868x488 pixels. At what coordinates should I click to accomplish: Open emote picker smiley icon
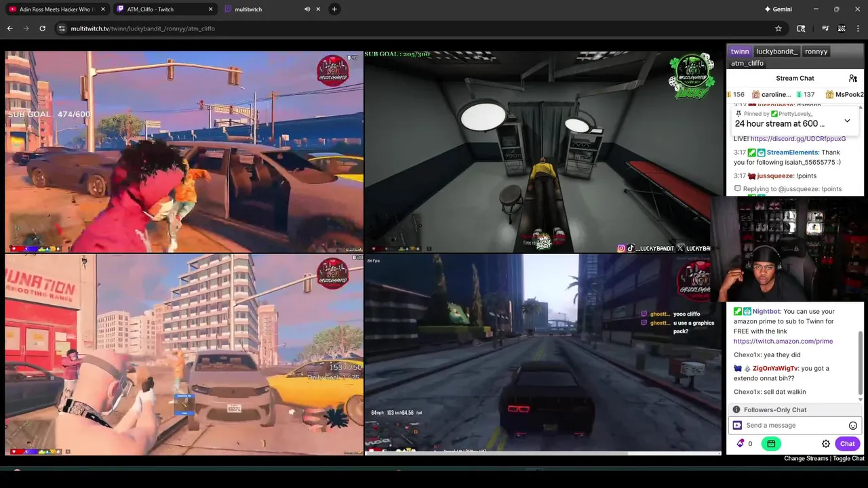(853, 426)
